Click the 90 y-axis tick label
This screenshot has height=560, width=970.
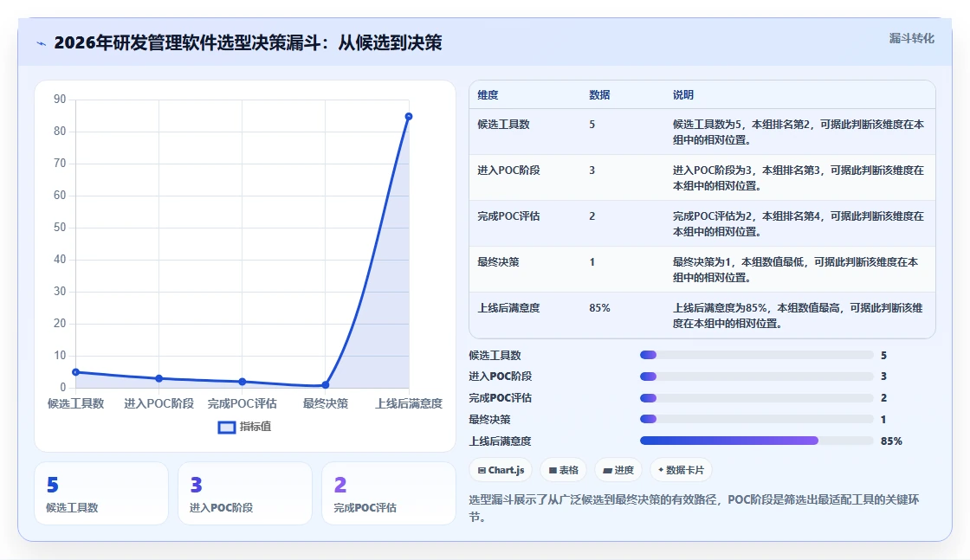click(60, 99)
